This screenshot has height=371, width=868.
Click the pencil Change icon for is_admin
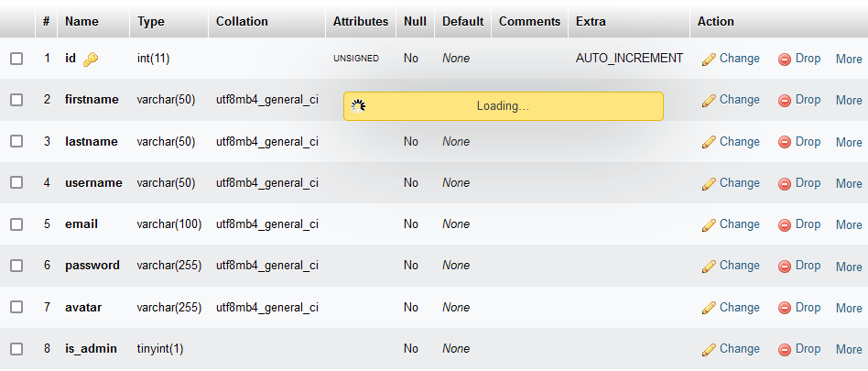709,350
